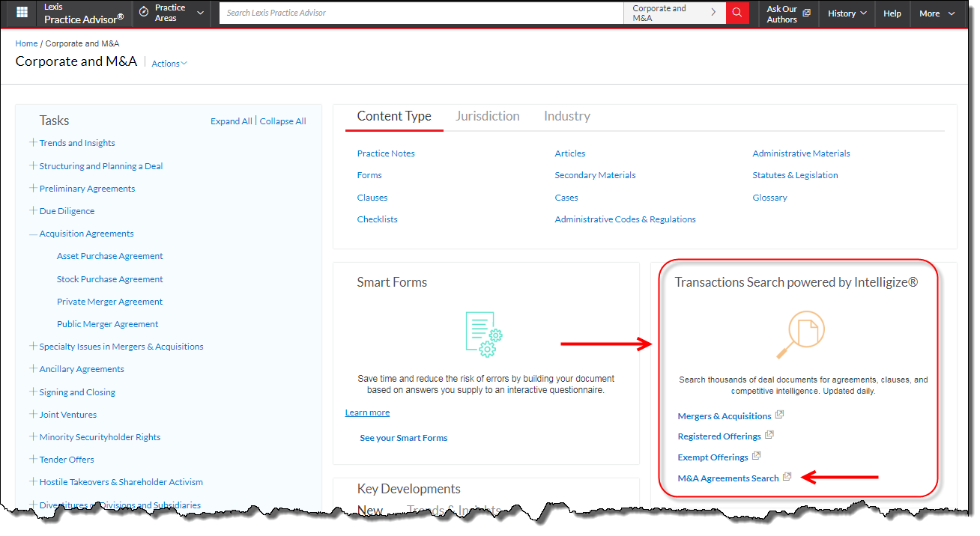Screen dimensions: 980x536
Task: Click the Collapse All link
Action: [x=282, y=121]
